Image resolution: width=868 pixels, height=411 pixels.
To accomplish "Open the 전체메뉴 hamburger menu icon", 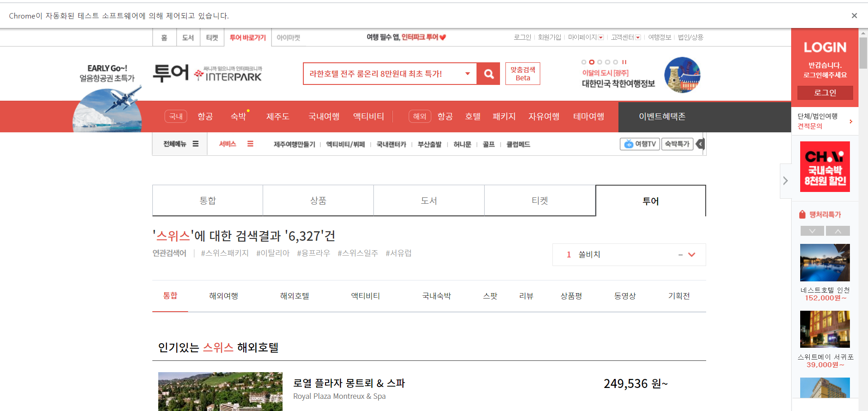I will pos(196,144).
